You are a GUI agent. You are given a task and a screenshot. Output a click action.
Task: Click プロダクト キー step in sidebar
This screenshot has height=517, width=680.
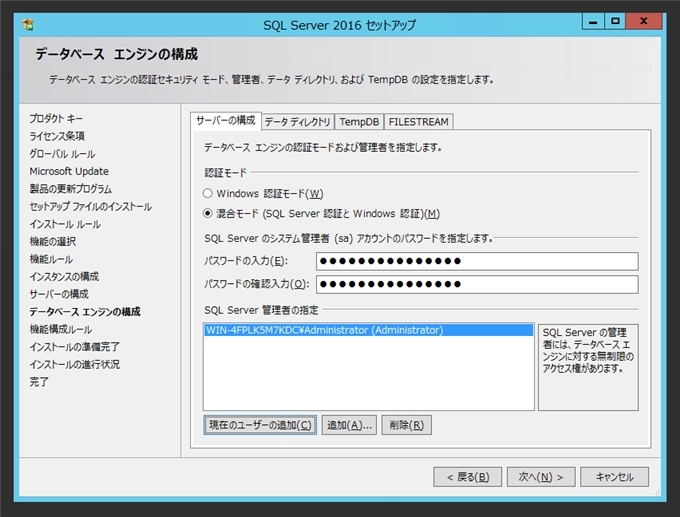click(56, 118)
